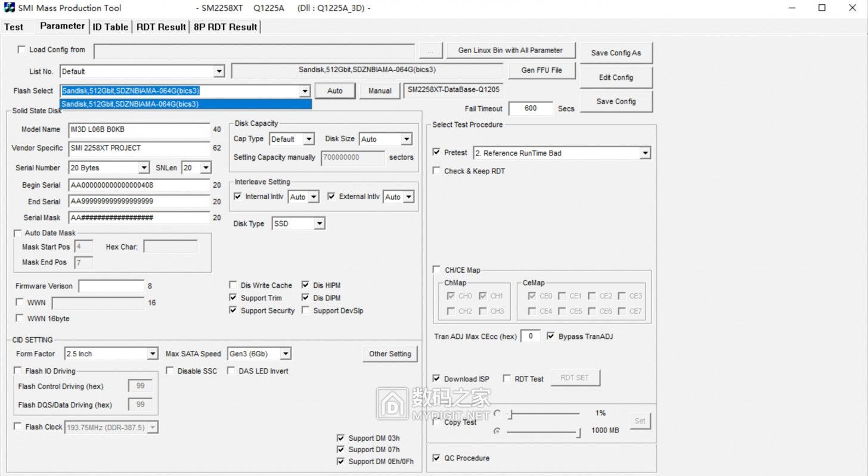Tick the Flash Clock checkbox
The height and width of the screenshot is (476, 868).
(18, 427)
